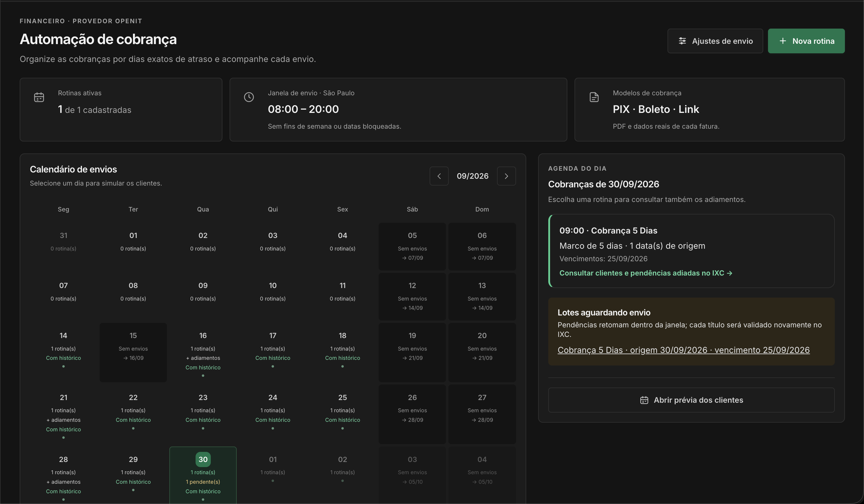Viewport: 864px width, 504px height.
Task: Select Saturday day 26 cell
Action: 412,415
